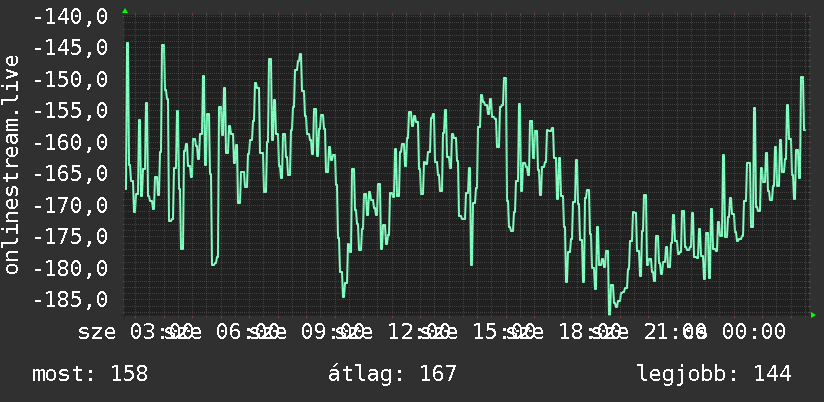Click the -165,0 y-axis label
Screen dimensions: 824x402
70,173
